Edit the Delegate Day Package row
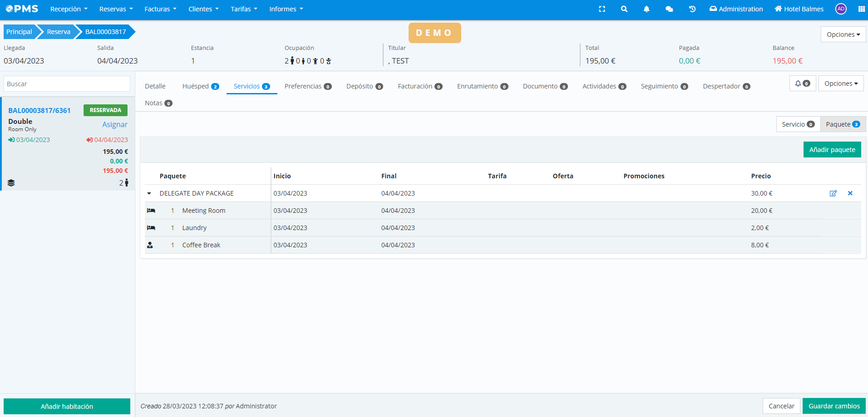This screenshot has width=868, height=417. pos(833,193)
